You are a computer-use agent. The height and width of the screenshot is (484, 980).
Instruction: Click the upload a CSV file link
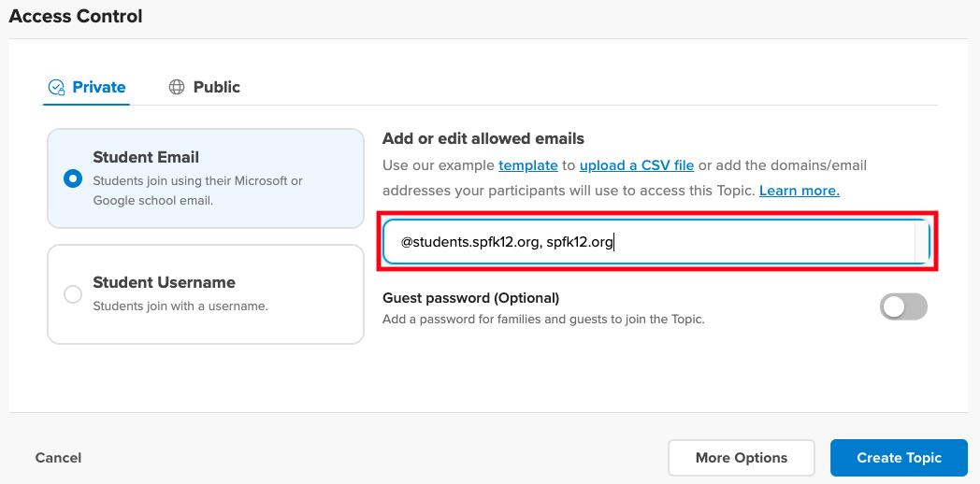(x=637, y=165)
